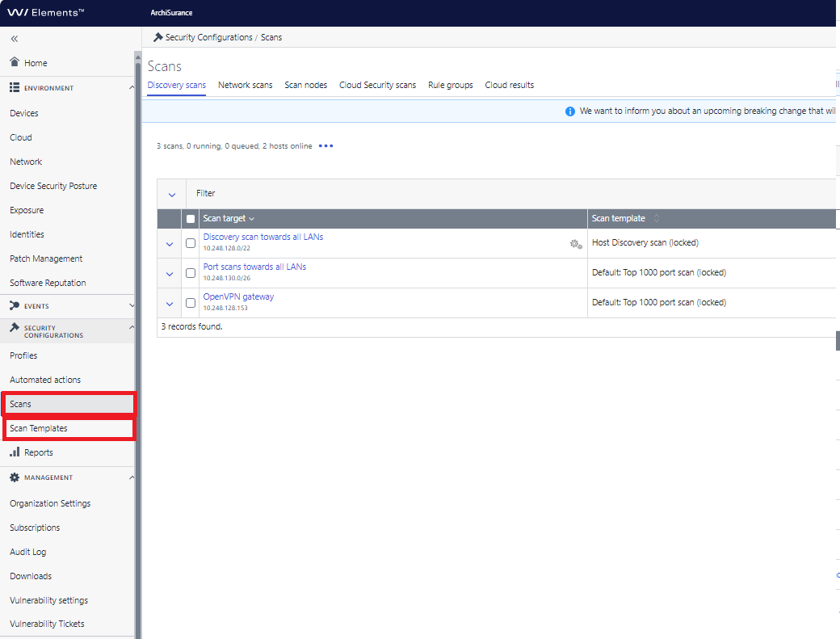Collapse sidebar with double-chevron icon

pyautogui.click(x=15, y=39)
